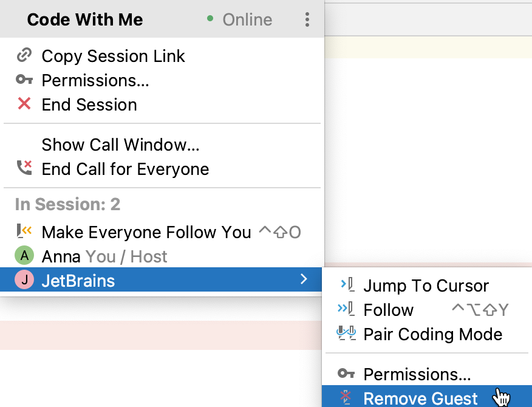Click the three-dot more options icon
532x407 pixels.
307,20
